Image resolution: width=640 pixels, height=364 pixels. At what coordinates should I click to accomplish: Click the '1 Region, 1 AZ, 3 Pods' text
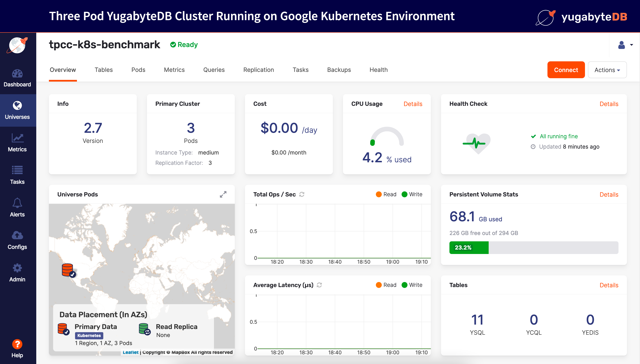tap(104, 343)
